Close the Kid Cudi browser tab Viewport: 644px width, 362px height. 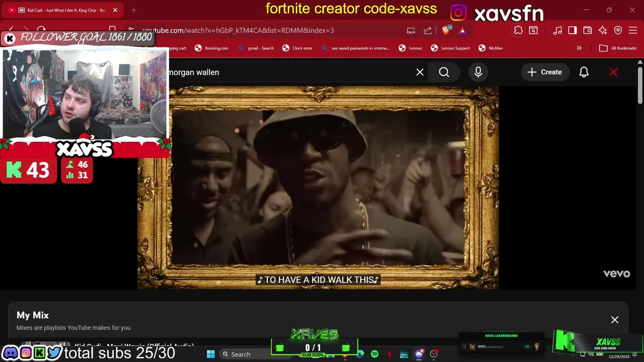tap(115, 10)
